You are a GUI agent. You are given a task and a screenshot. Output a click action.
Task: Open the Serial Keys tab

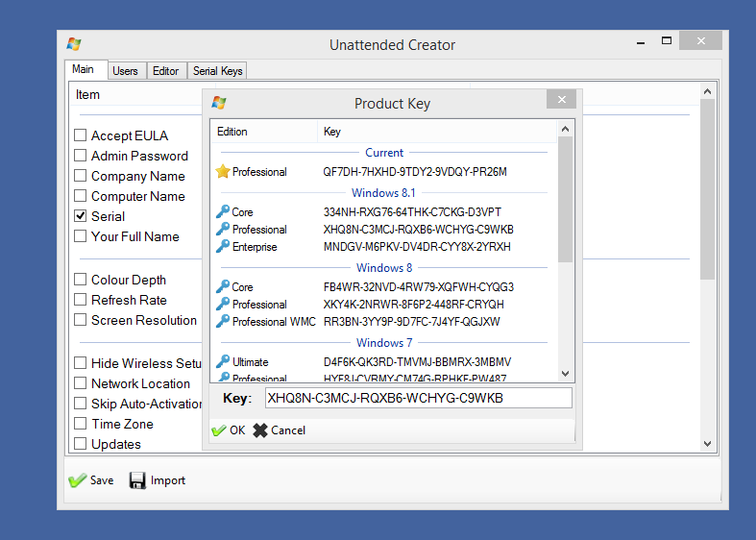(217, 71)
